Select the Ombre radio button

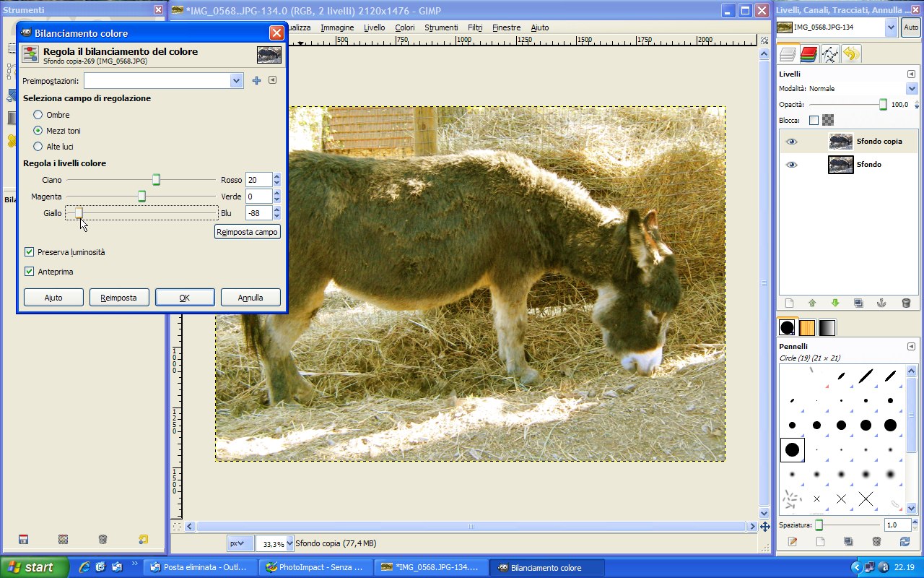pos(38,115)
